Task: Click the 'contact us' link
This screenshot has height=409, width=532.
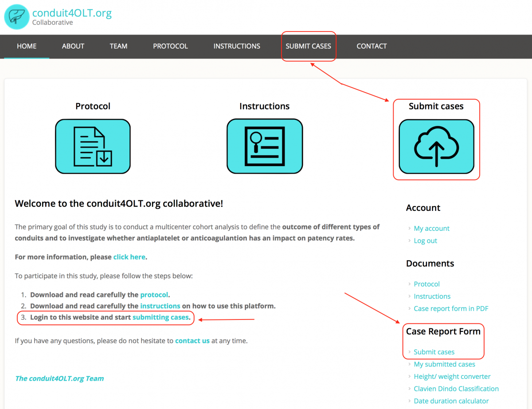Action: coord(192,341)
